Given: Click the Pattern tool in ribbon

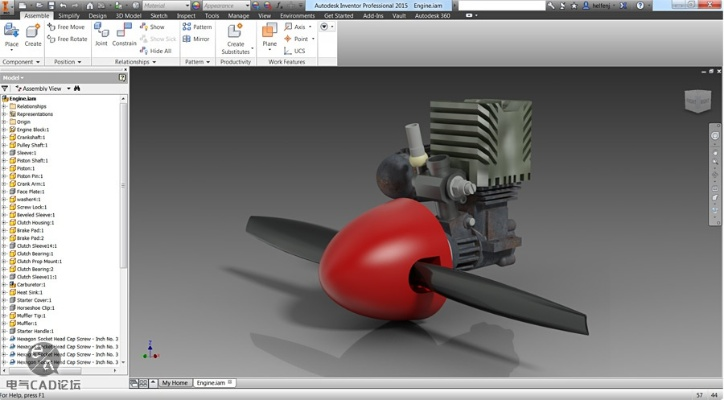Looking at the screenshot, I should [x=197, y=27].
